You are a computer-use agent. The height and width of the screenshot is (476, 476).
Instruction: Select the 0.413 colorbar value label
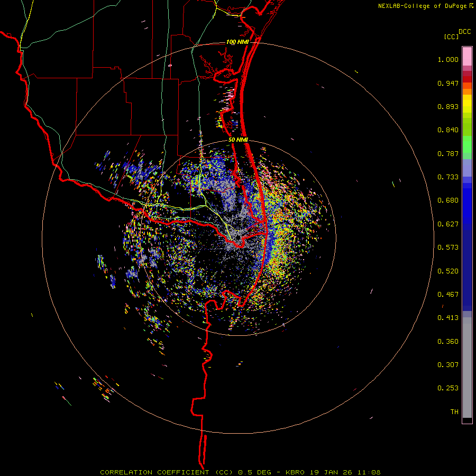tap(448, 318)
